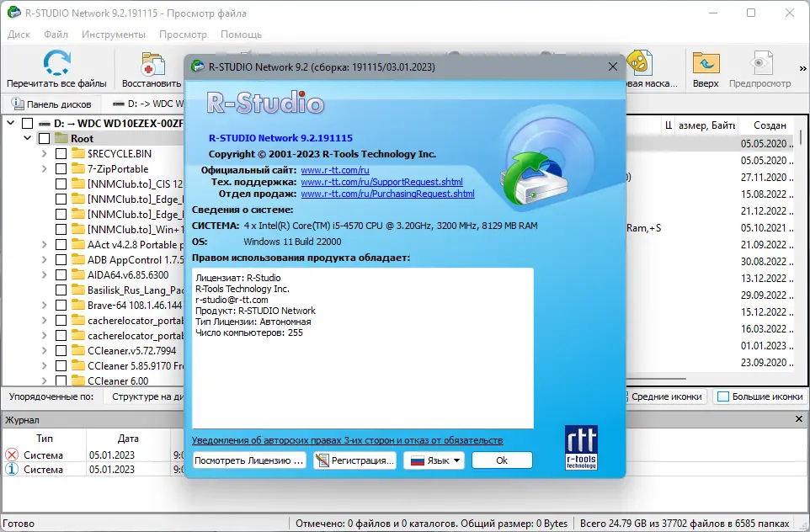Image resolution: width=810 pixels, height=532 pixels.
Task: Check the Root folder checkbox
Action: (x=46, y=136)
